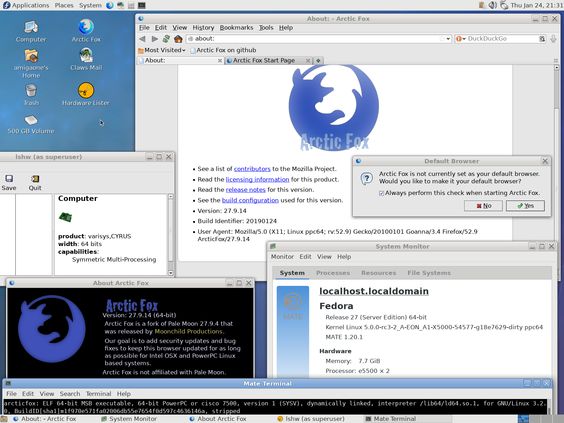This screenshot has height=423, width=564.
Task: Close the Arctic Fox Start Page tab
Action: click(308, 61)
